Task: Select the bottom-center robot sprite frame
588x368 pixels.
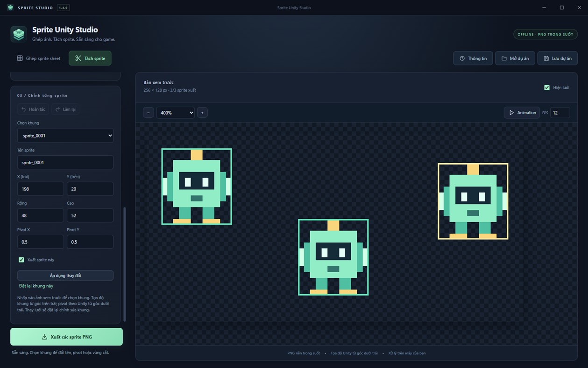Action: tap(333, 257)
